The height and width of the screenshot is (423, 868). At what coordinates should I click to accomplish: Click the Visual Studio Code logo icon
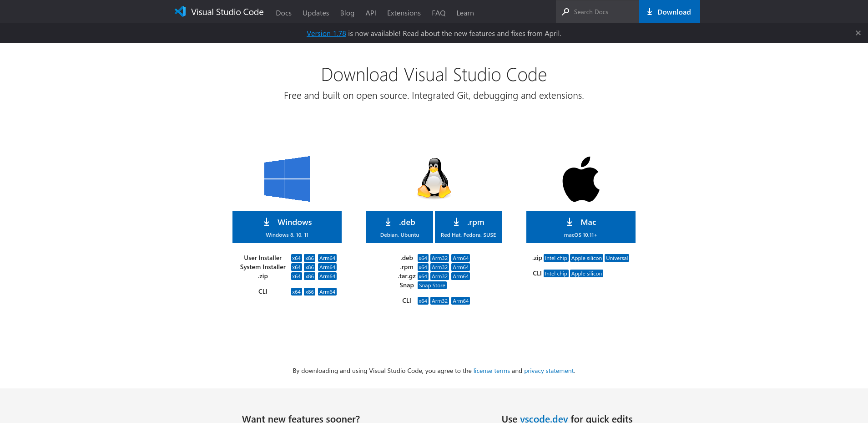[x=180, y=12]
